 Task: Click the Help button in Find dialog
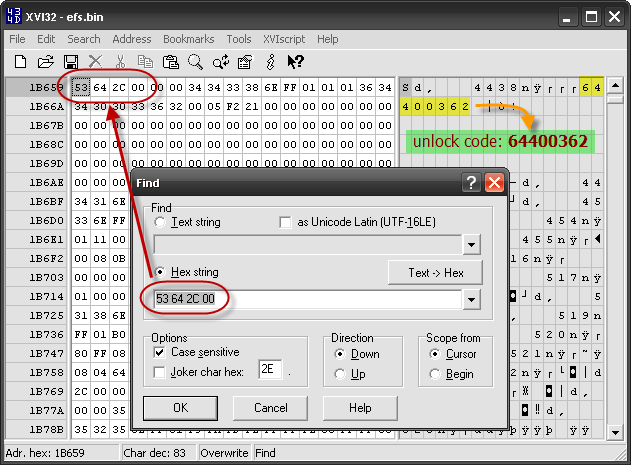tap(360, 408)
